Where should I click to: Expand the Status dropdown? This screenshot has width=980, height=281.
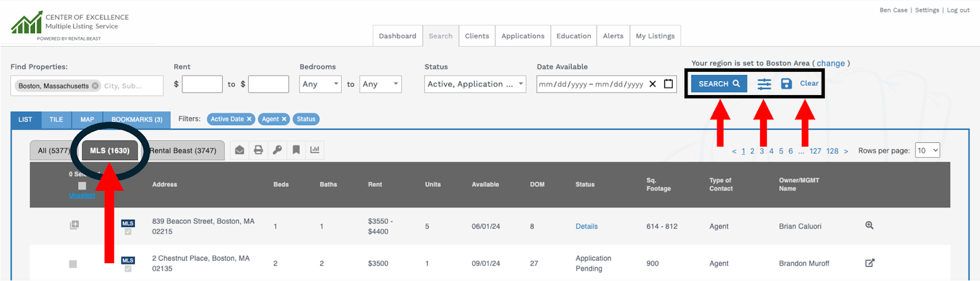475,84
